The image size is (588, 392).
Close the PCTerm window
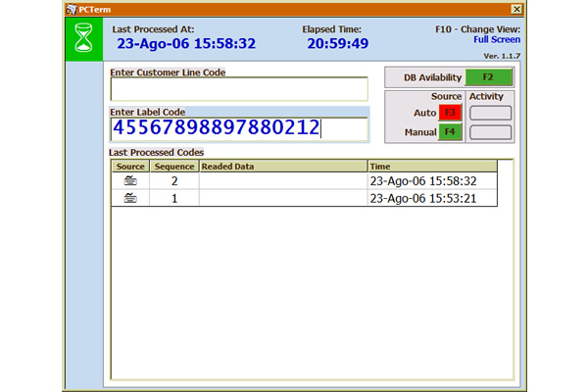(x=516, y=9)
